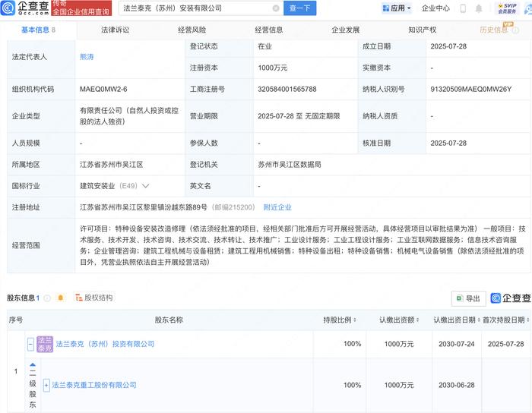This screenshot has width=532, height=413.
Task: Click the 导出 export button
Action: (469, 298)
